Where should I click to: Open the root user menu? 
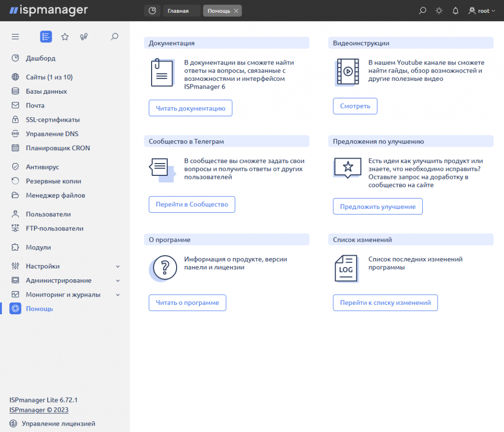[481, 11]
